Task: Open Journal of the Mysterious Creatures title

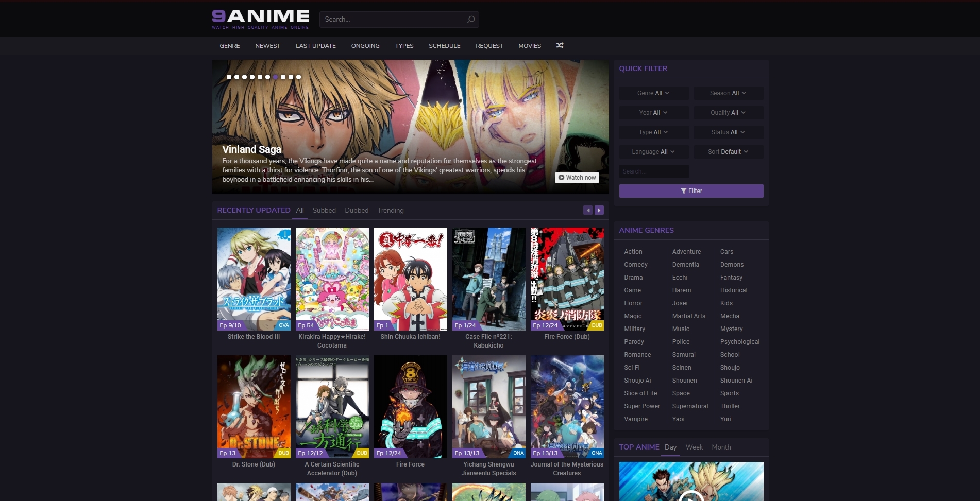Action: [x=567, y=469]
